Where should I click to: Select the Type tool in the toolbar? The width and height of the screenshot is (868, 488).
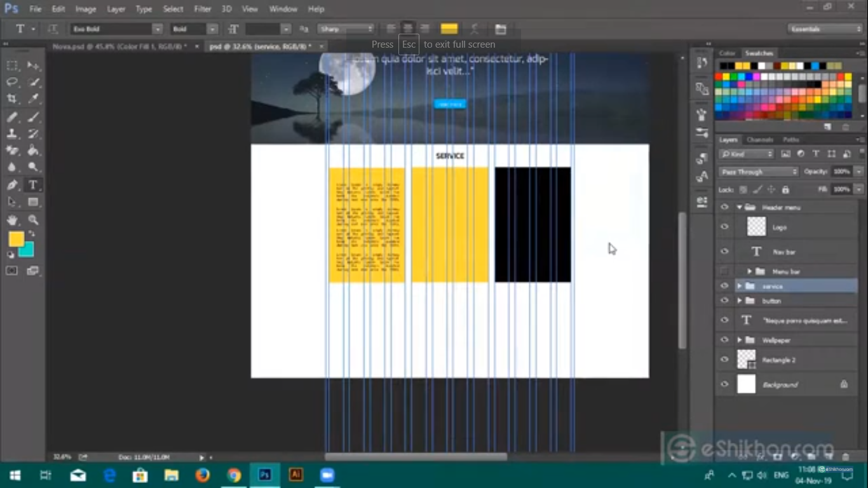point(32,185)
